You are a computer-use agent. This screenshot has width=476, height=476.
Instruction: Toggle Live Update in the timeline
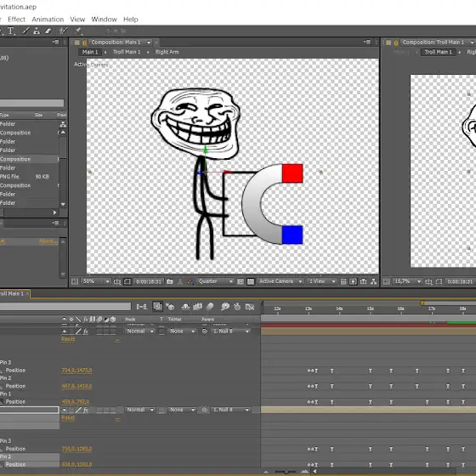point(157,307)
